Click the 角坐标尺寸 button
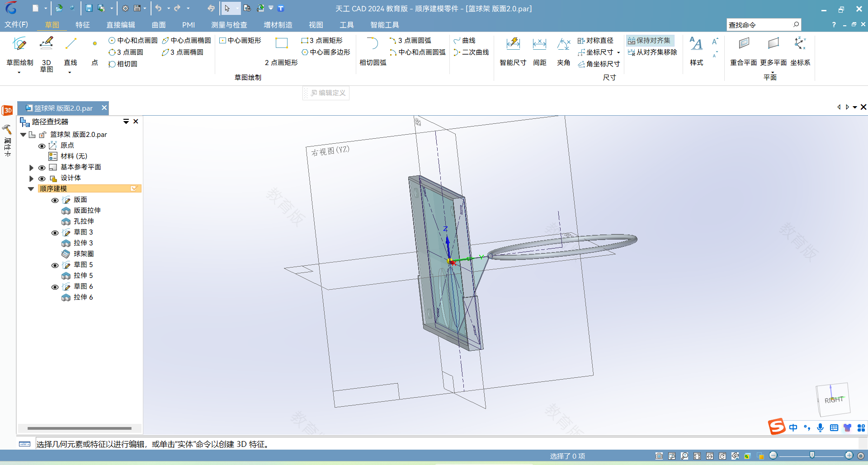Image resolution: width=868 pixels, height=465 pixels. tap(599, 64)
